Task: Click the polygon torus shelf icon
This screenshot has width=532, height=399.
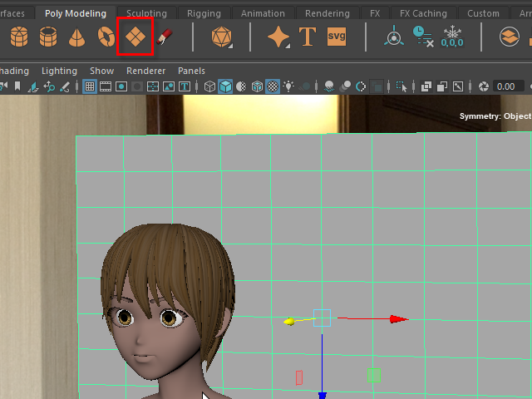Action: (106, 37)
